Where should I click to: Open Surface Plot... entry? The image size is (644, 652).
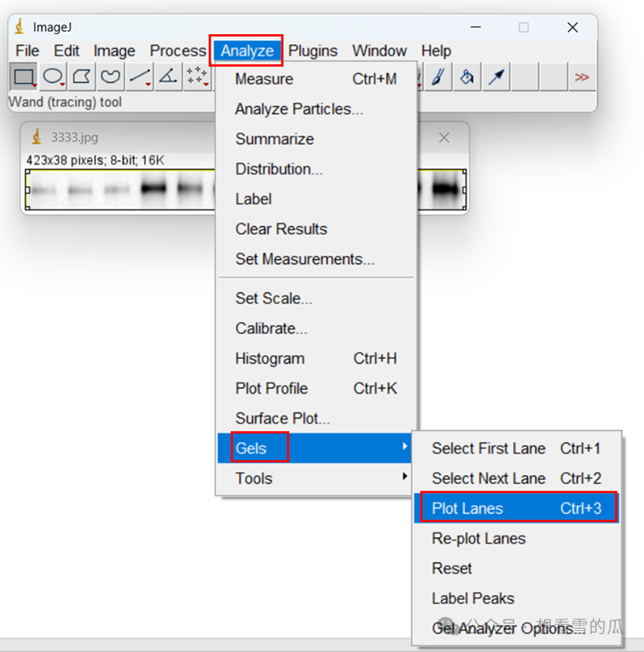point(316,419)
